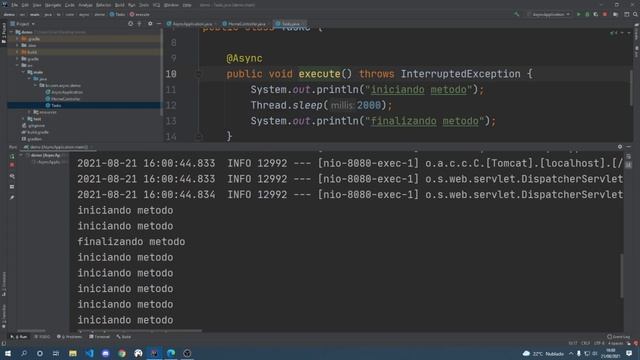Click the console vertical scrollbar
The width and height of the screenshot is (640, 360).
(622, 276)
